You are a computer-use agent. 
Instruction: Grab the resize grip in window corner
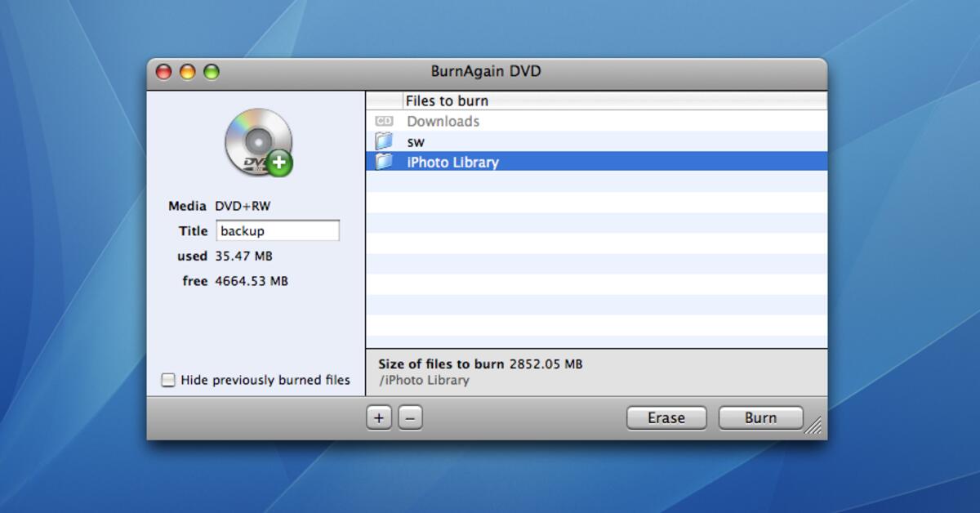(x=814, y=426)
